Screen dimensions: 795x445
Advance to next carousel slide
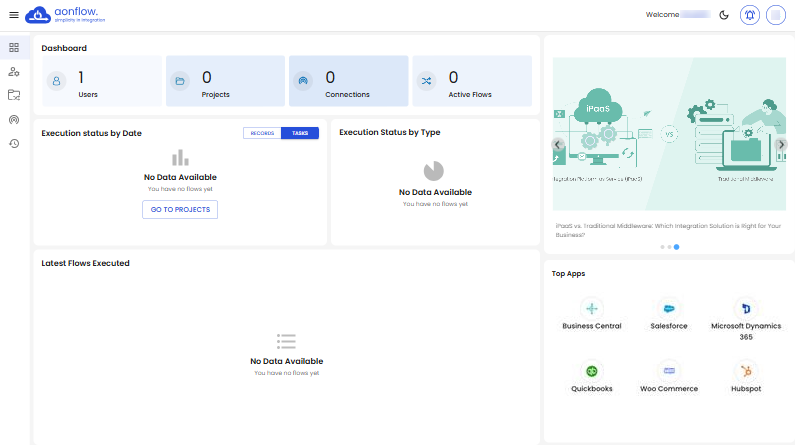pos(781,144)
